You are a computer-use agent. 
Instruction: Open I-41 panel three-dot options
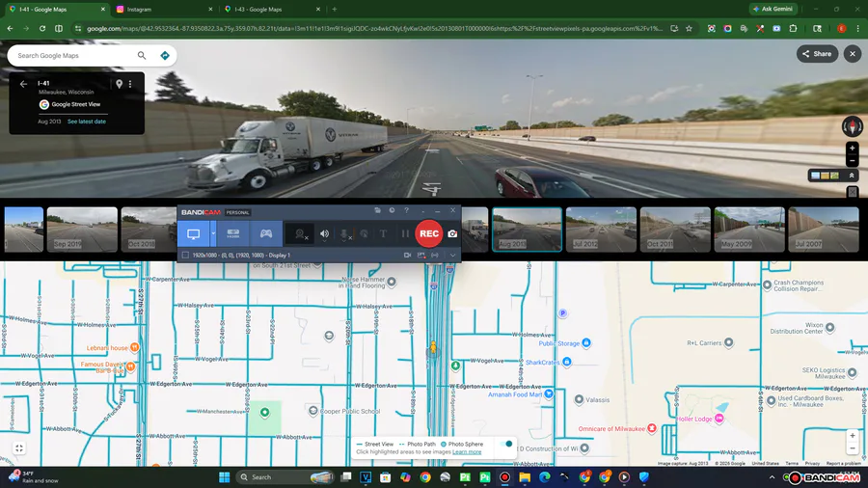click(130, 84)
